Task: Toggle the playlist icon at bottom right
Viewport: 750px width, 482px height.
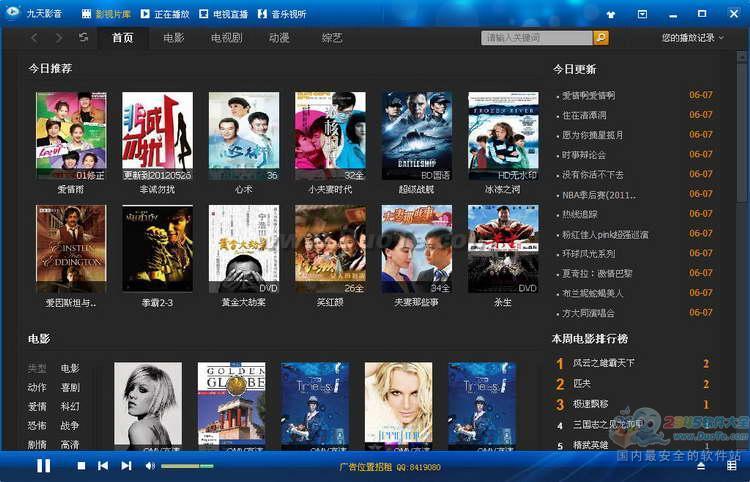Action: 732,465
